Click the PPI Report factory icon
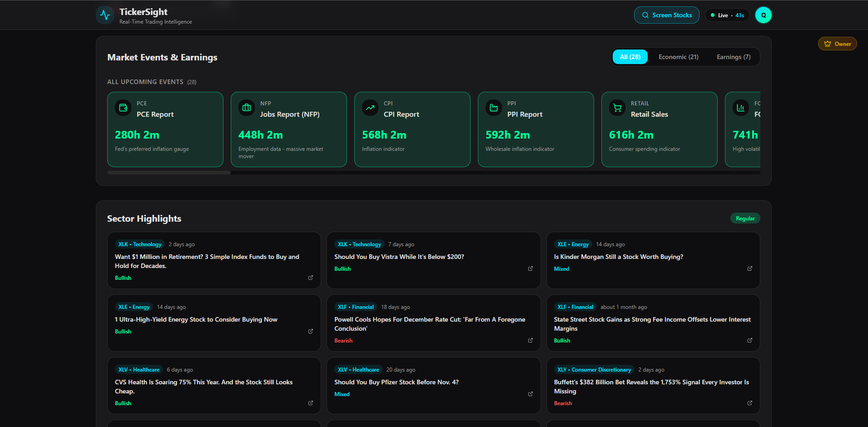 pos(494,108)
